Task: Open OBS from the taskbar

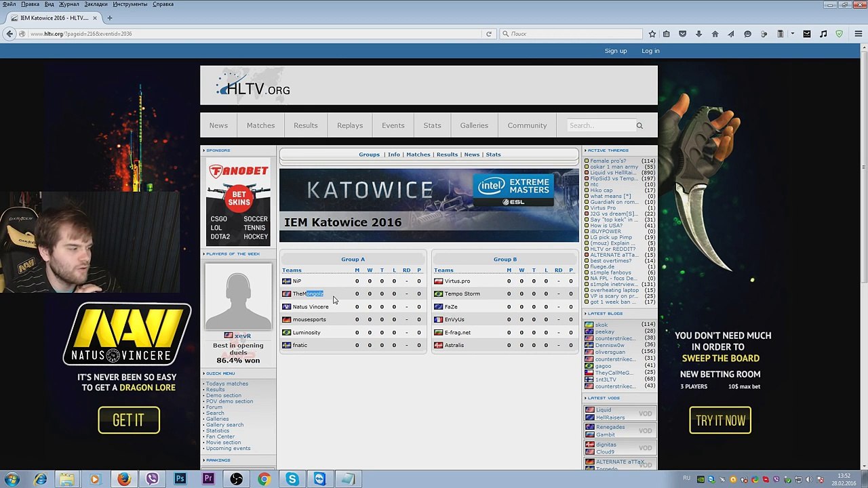Action: click(x=236, y=479)
